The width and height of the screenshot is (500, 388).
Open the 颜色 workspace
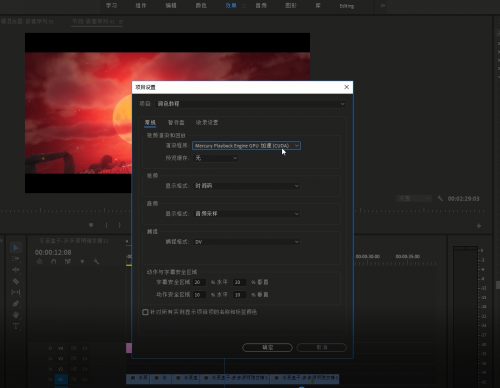pos(201,6)
